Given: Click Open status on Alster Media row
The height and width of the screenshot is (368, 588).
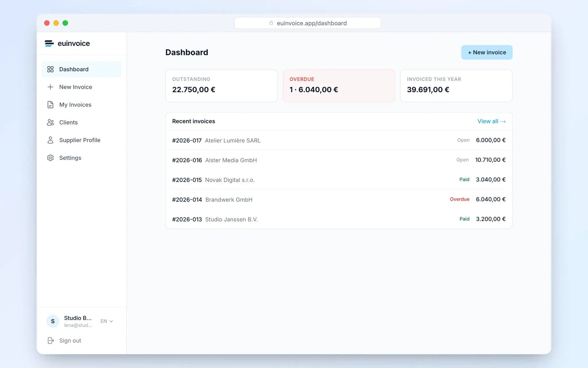Looking at the screenshot, I should click(463, 160).
